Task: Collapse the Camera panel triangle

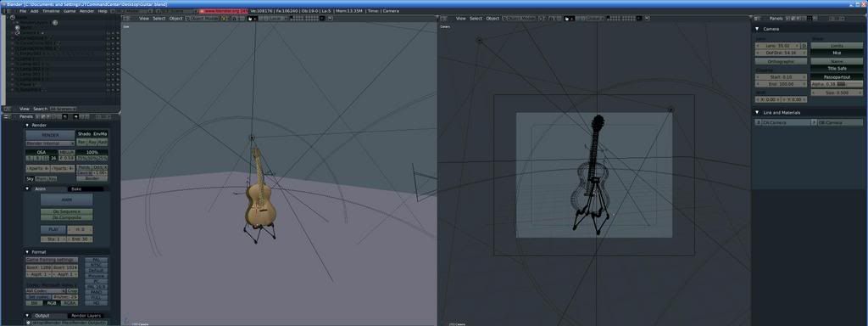Action: pyautogui.click(x=757, y=29)
